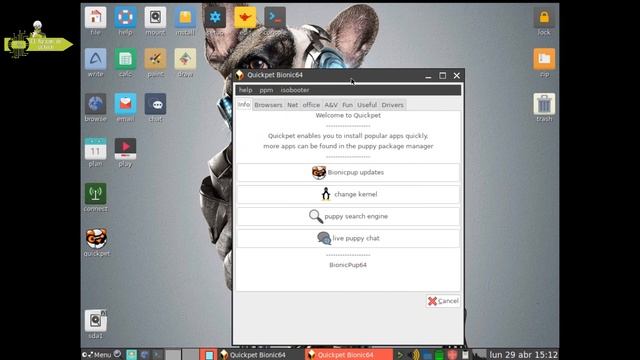The width and height of the screenshot is (640, 360).
Task: Open the connect network icon
Action: (x=96, y=193)
